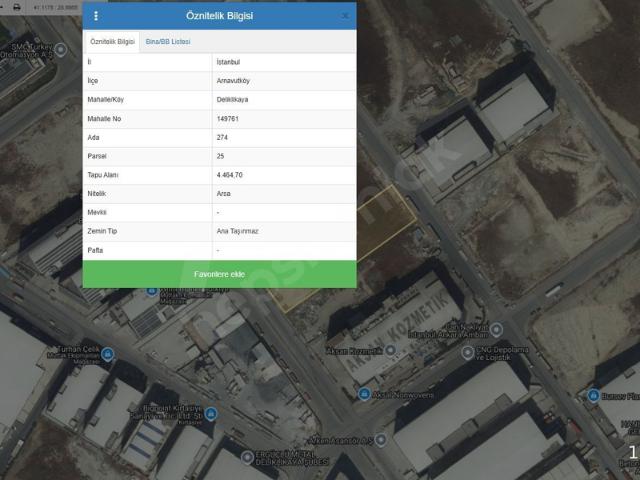The width and height of the screenshot is (640, 480).
Task: Select the Aksan Kozmetik map marker
Action: 391,350
